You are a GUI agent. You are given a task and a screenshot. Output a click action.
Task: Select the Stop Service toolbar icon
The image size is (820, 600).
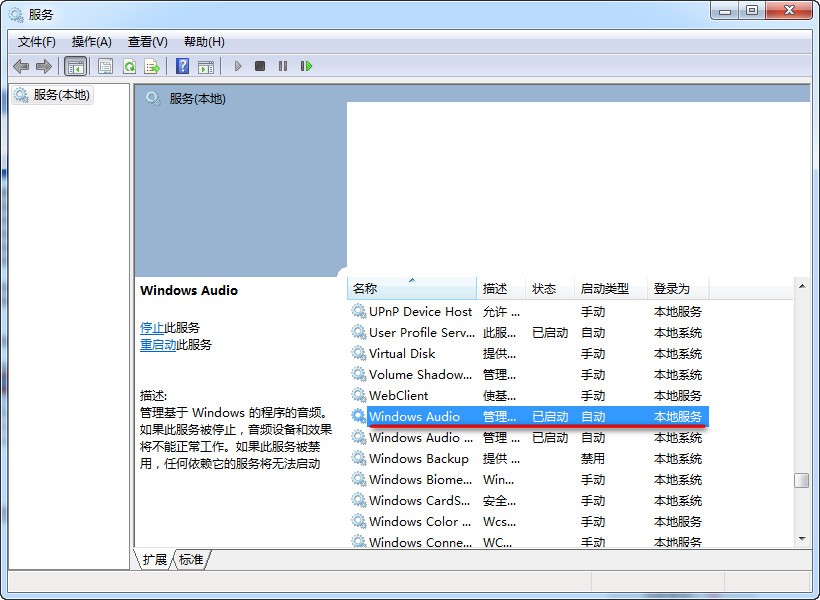point(259,66)
